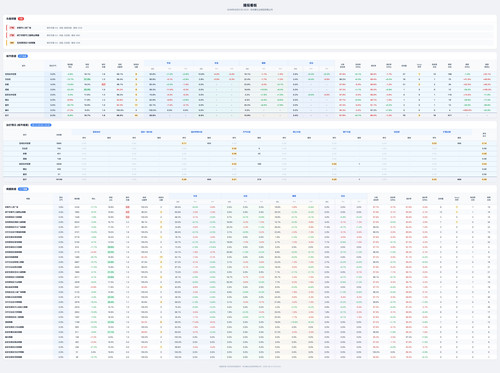Click the red count badge beside the alerts heading

[21, 19]
